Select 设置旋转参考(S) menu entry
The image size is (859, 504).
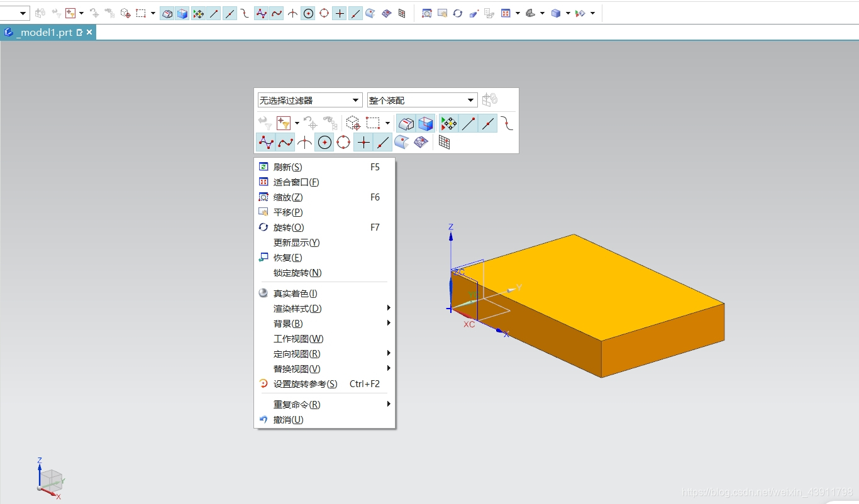click(x=324, y=384)
